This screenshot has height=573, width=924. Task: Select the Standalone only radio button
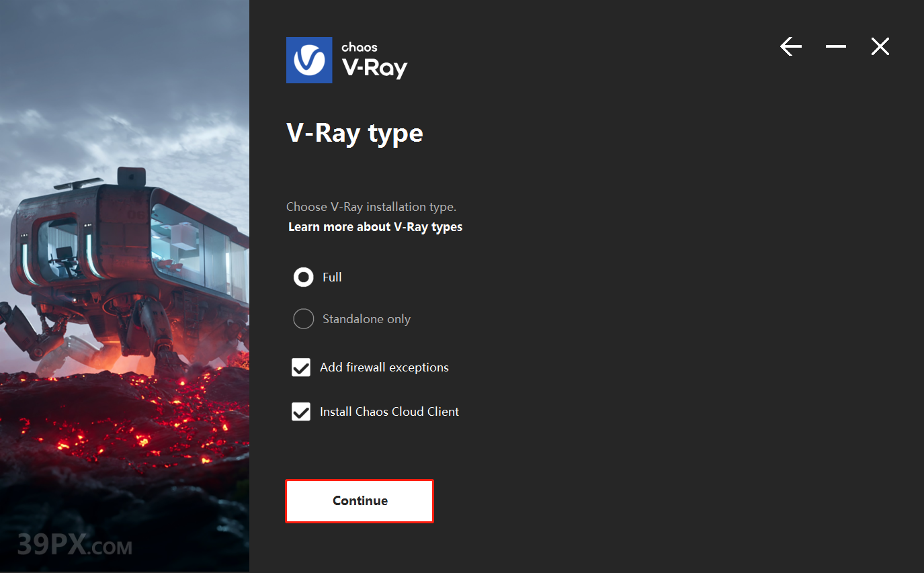point(304,318)
